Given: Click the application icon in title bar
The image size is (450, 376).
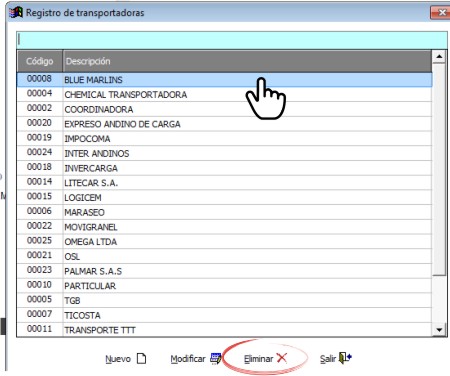Looking at the screenshot, I should tap(16, 13).
